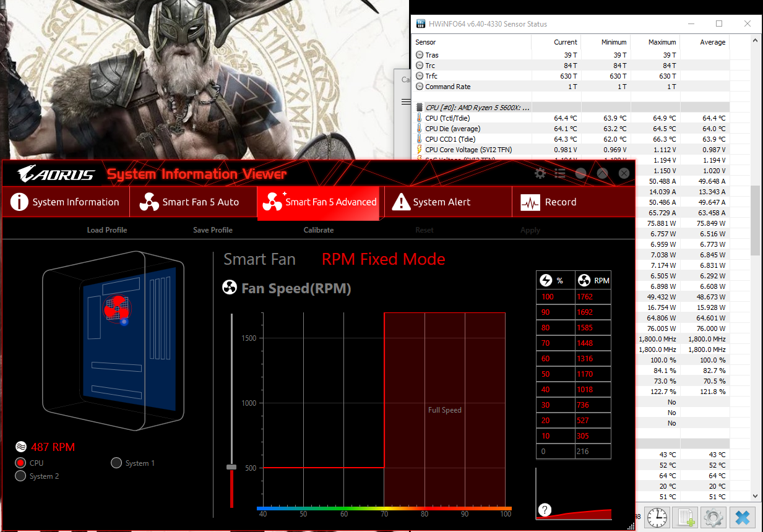
Task: Open the AORUS list menu icon
Action: click(561, 174)
